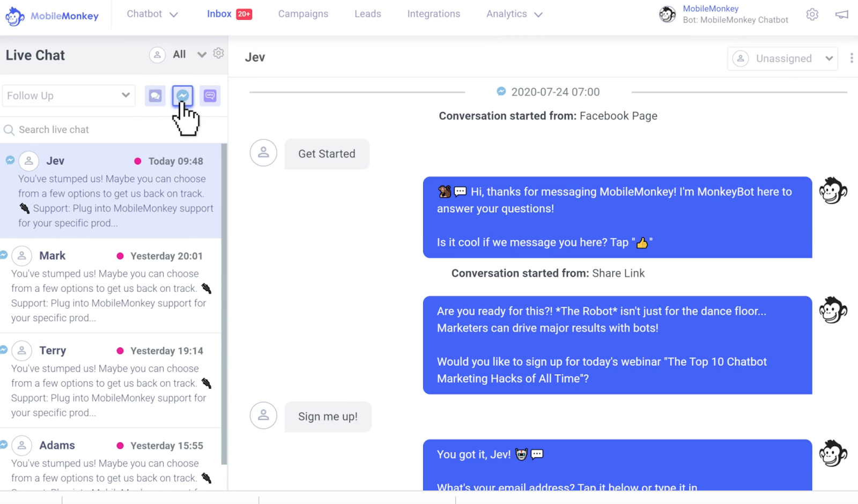Click user avatar beside Sign me up!
The width and height of the screenshot is (858, 504).
pyautogui.click(x=263, y=416)
